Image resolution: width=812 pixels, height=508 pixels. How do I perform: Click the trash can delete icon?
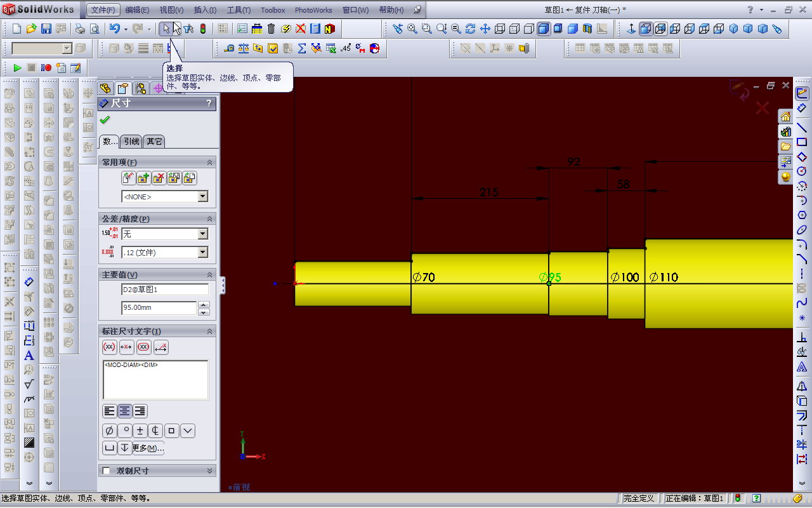point(272,29)
